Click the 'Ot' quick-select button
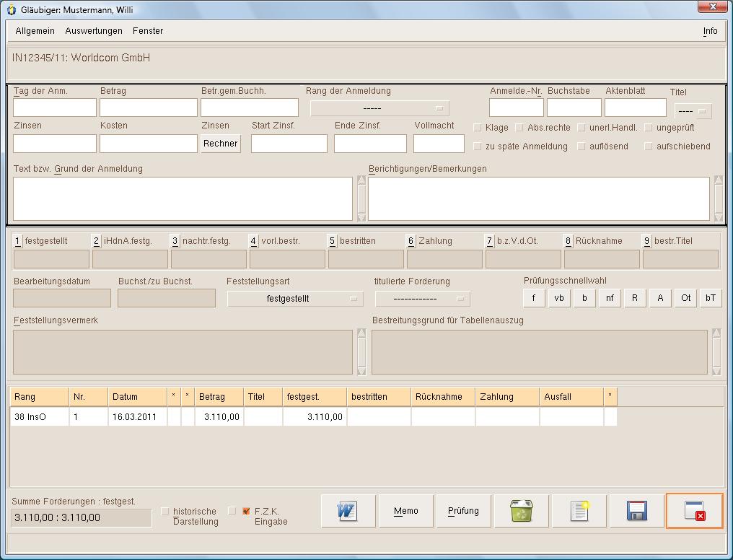 click(686, 298)
